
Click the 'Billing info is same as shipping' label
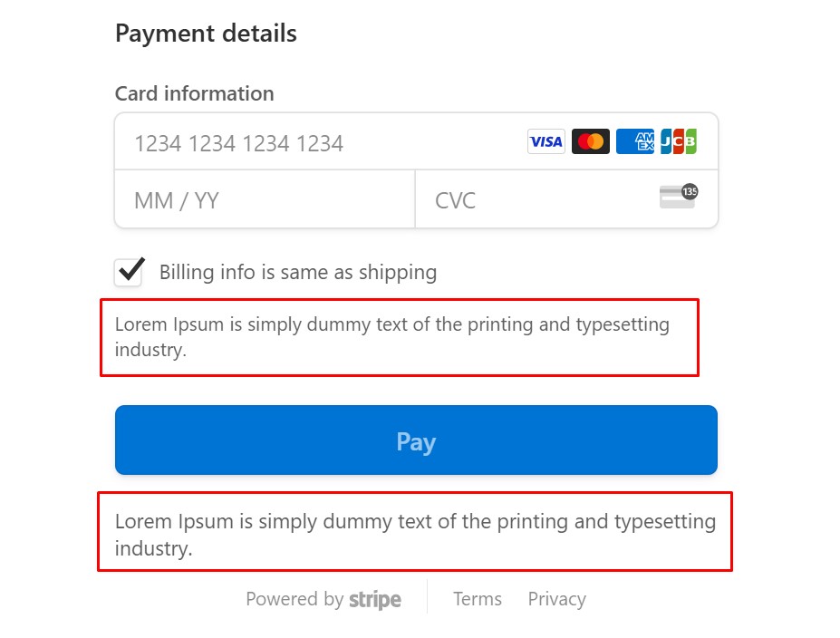(x=297, y=272)
